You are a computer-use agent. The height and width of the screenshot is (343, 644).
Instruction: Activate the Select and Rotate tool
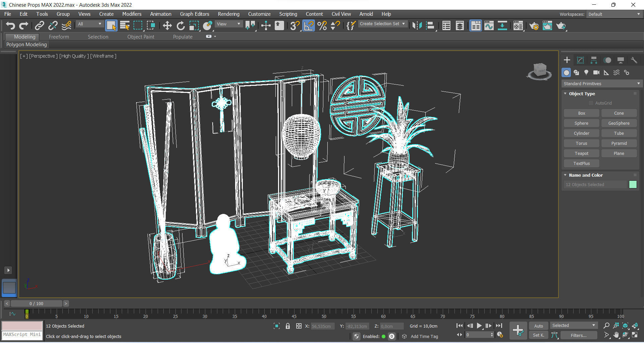pos(180,25)
